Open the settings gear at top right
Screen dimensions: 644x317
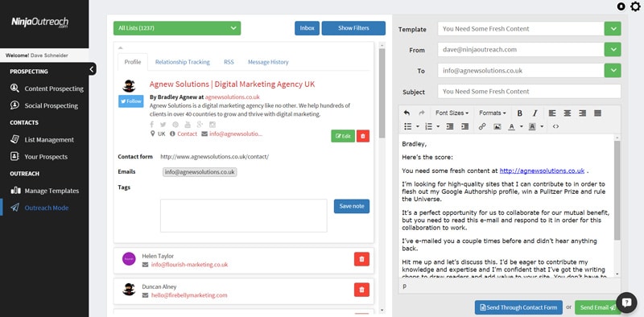[x=635, y=6]
